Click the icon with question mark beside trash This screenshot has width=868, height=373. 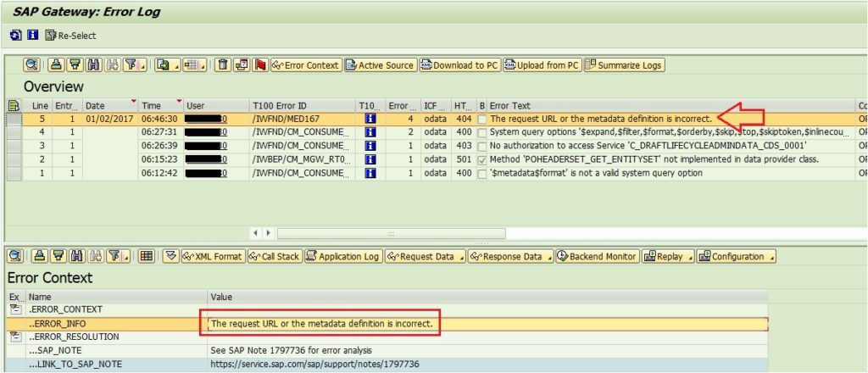242,65
